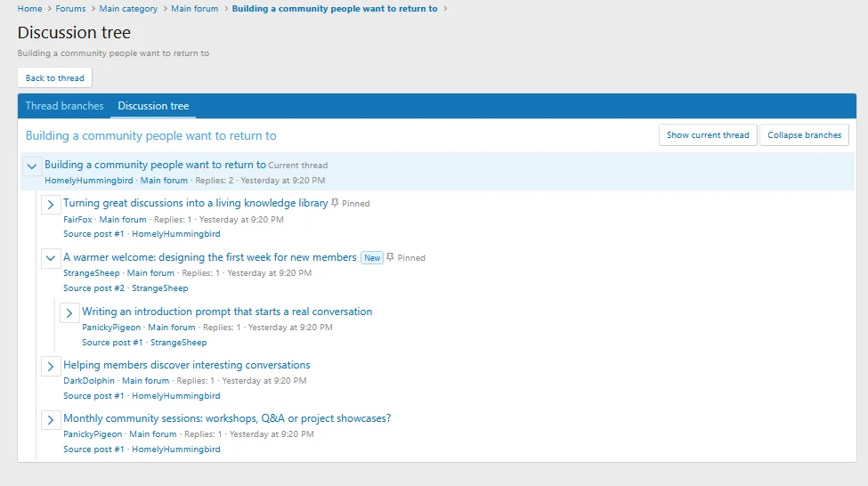The width and height of the screenshot is (868, 486).
Task: Expand 'Writing an introduction prompt' branch
Action: [69, 312]
